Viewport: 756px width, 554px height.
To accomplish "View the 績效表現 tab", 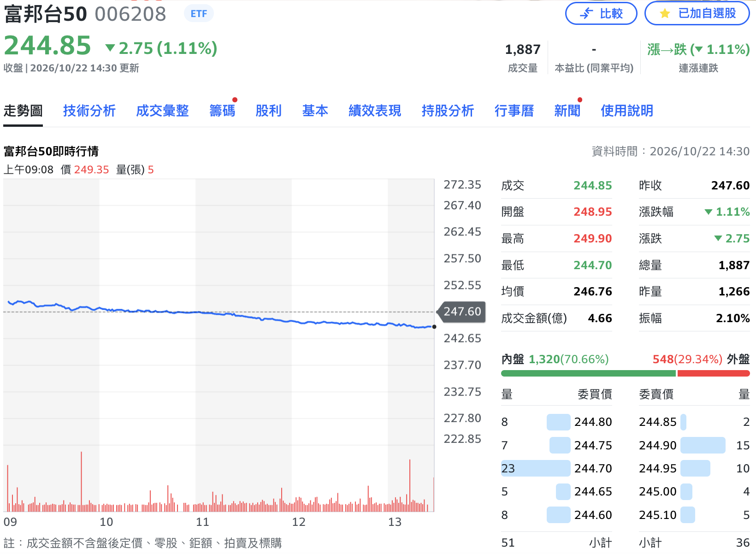I will click(375, 111).
